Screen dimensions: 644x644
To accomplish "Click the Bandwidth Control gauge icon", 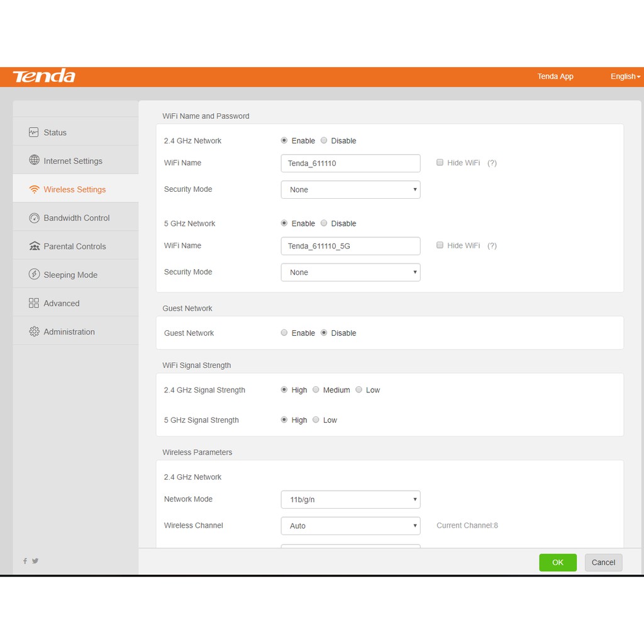I will point(34,218).
